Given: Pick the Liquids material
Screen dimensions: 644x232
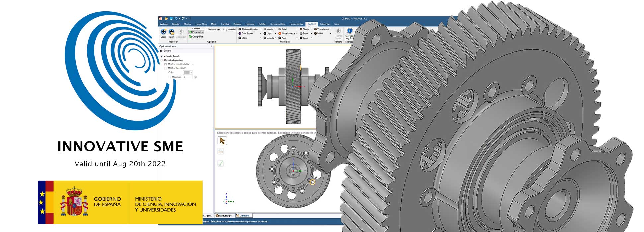Looking at the screenshot, I should [x=269, y=38].
